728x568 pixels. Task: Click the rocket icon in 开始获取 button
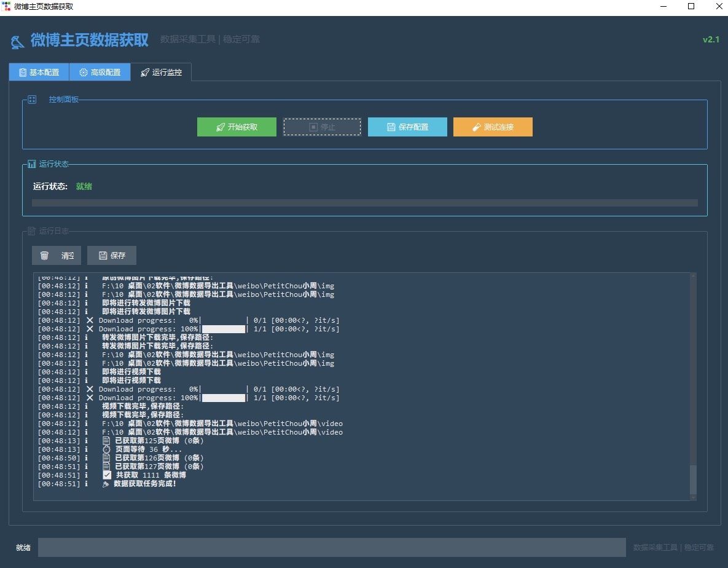tap(221, 127)
